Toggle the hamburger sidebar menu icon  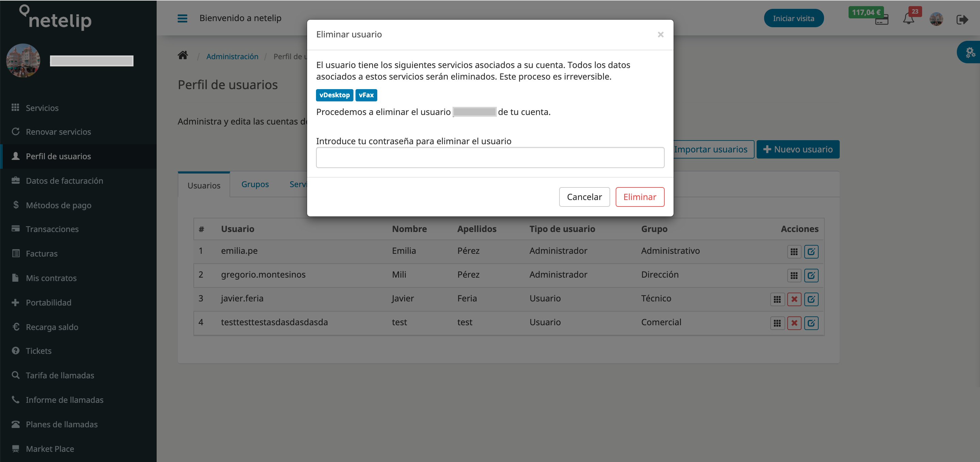tap(182, 18)
